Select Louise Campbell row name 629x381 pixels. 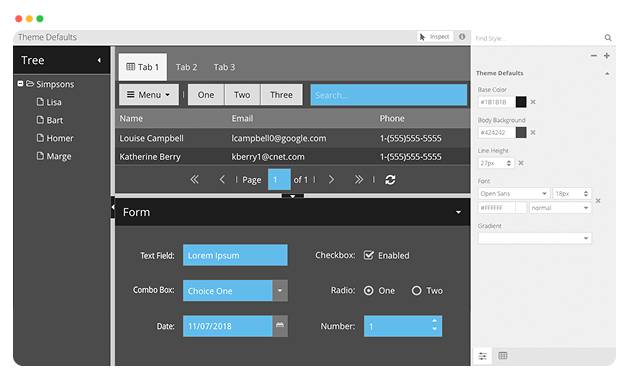[151, 138]
